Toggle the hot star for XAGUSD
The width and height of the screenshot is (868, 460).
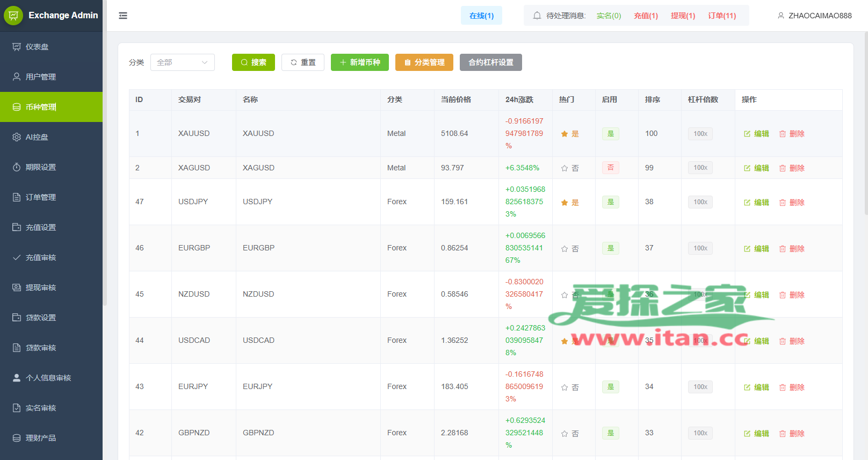[x=565, y=168]
